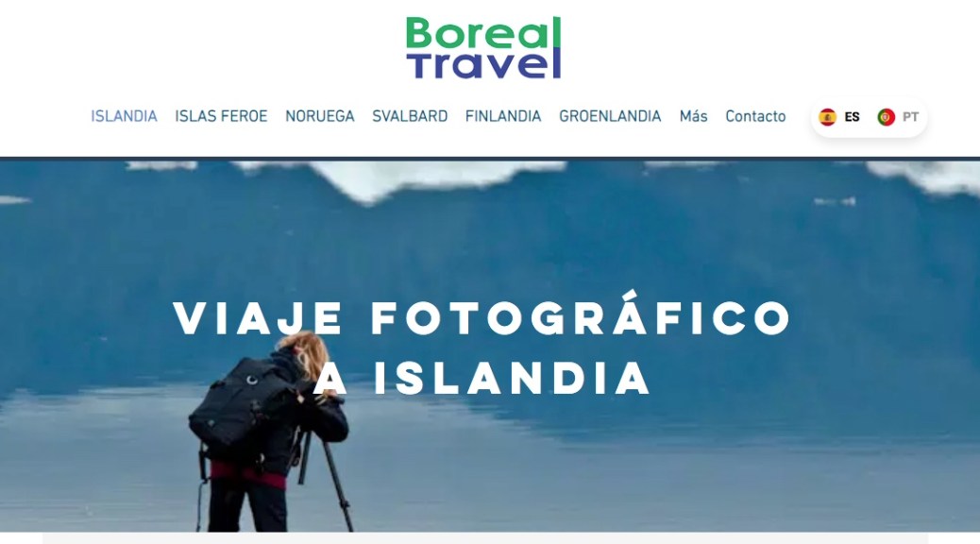Open the Boreal Travel logo homepage link

tap(483, 47)
